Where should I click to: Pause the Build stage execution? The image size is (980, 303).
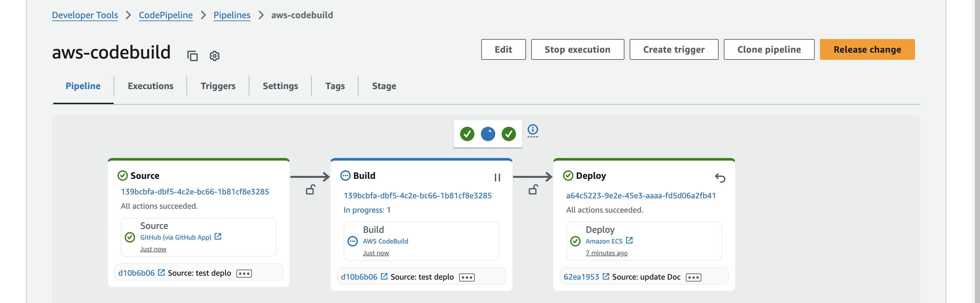497,178
